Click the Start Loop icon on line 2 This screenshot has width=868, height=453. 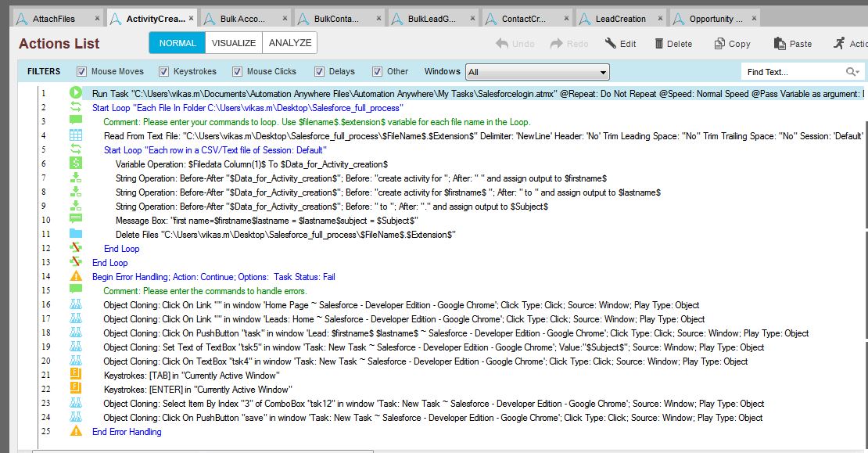coord(76,107)
